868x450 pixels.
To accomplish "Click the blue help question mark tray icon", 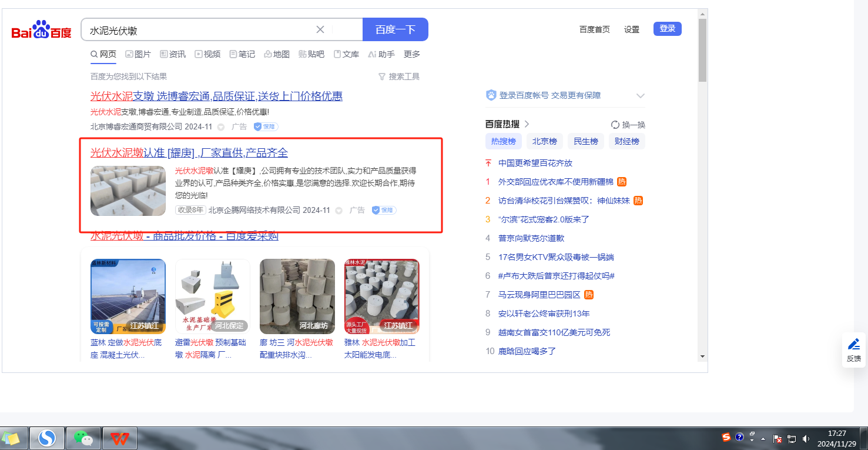I will (740, 437).
